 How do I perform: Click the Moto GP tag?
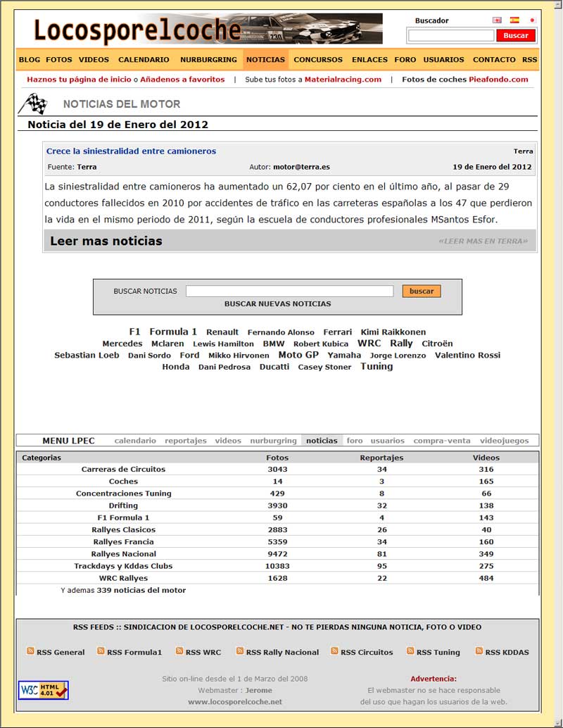click(298, 355)
